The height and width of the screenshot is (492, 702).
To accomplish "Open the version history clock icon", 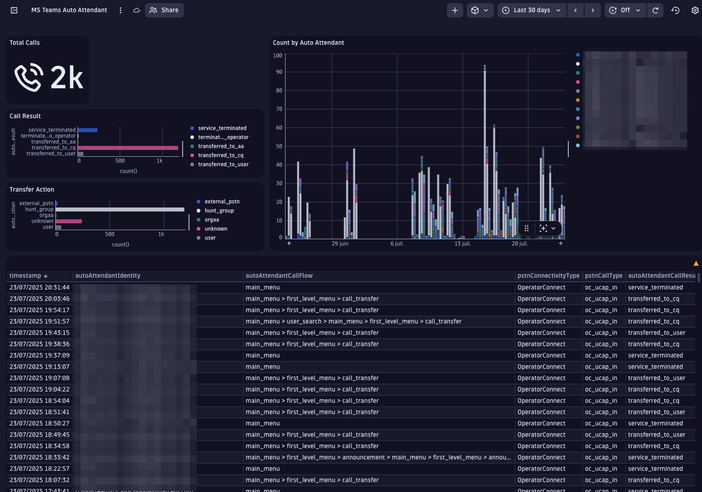I will [x=676, y=10].
